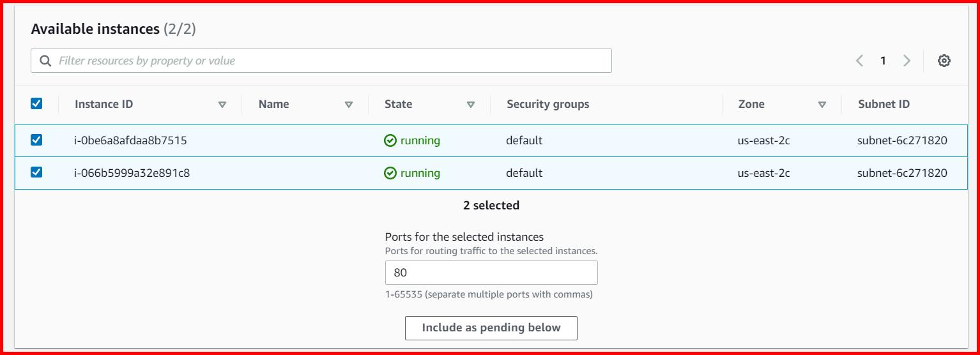Click the Zone column header
980x355 pixels.
[751, 104]
